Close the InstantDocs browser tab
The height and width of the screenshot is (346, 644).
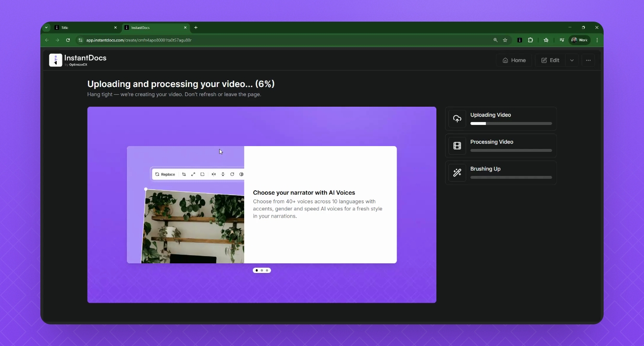point(186,27)
